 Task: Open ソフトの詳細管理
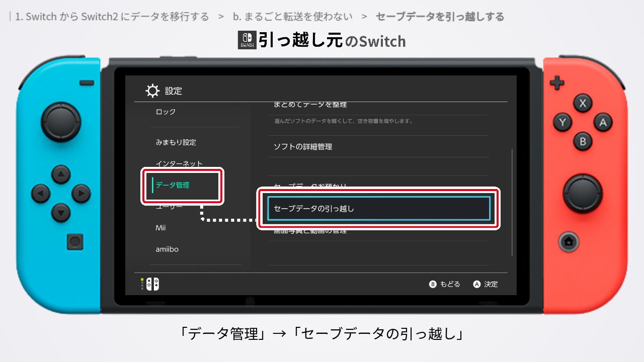pos(302,146)
